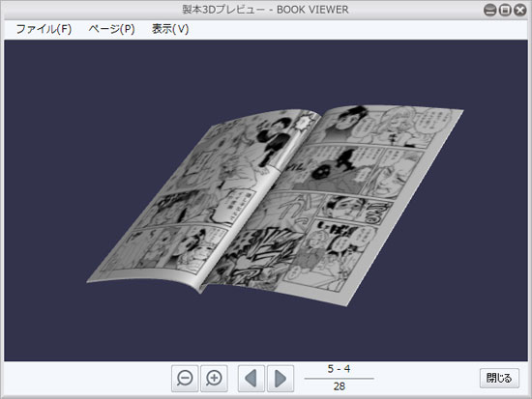The image size is (532, 399).
Task: Zoom out with the minus magnifier icon
Action: (x=185, y=379)
